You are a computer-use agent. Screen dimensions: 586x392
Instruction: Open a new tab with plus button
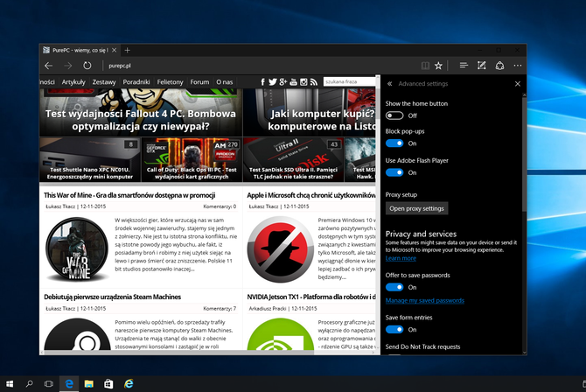point(128,50)
